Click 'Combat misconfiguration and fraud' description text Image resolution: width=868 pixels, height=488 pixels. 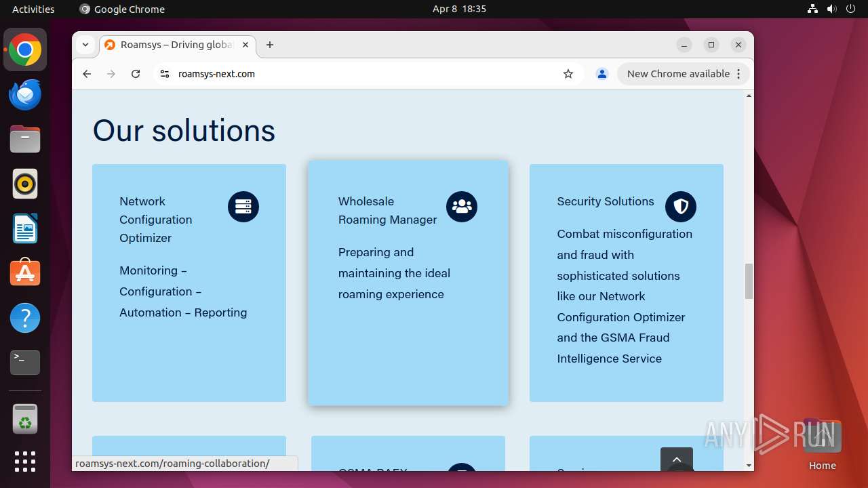(x=625, y=296)
